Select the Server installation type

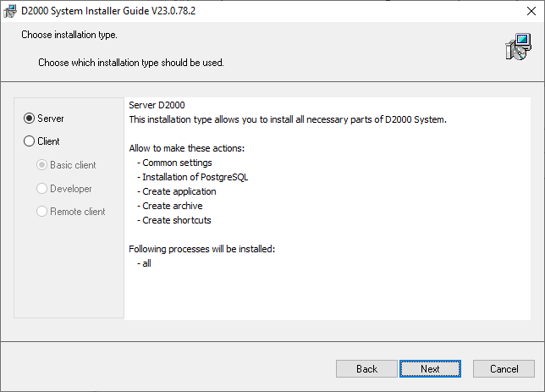click(x=30, y=119)
